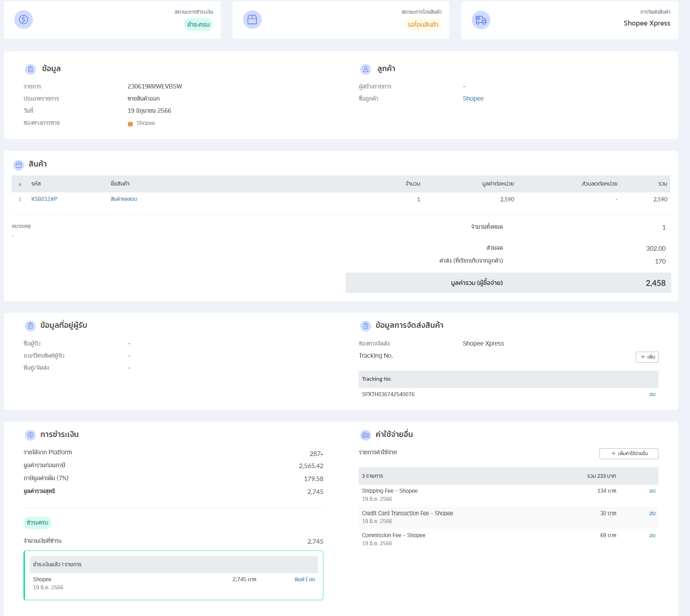This screenshot has height=616, width=690.
Task: Click the Shipping Fee amount 134 บาท
Action: tap(607, 491)
